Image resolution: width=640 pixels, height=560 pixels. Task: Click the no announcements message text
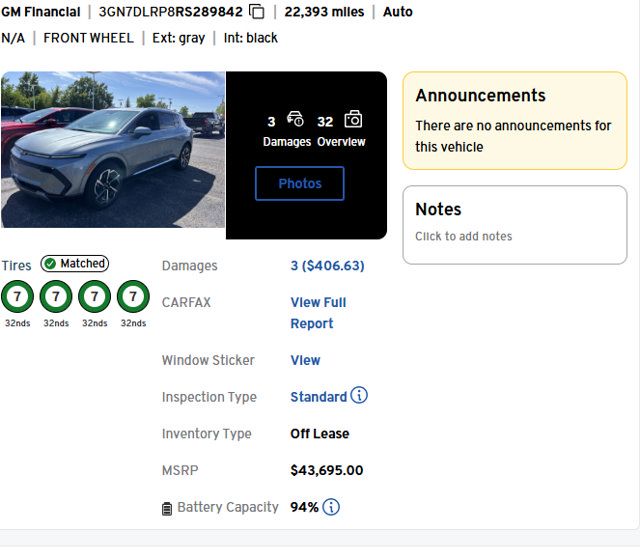pos(513,136)
